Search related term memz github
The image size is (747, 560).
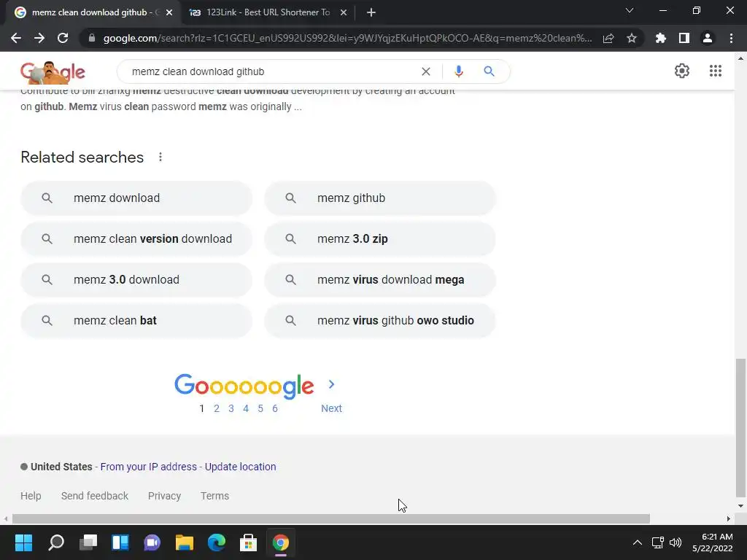click(380, 198)
